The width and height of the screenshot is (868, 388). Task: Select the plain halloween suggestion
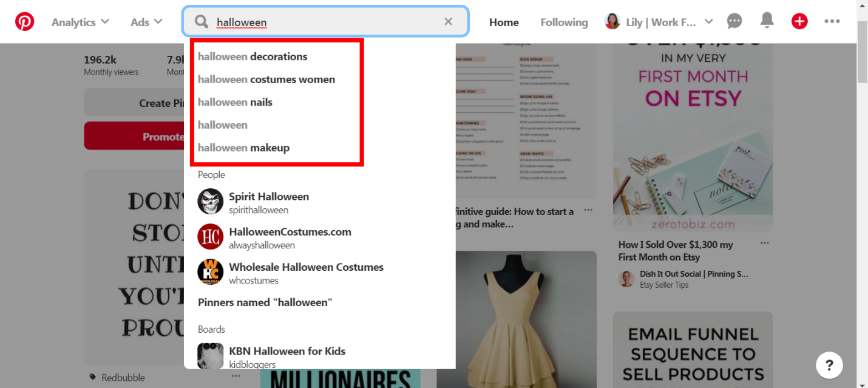[x=223, y=125]
